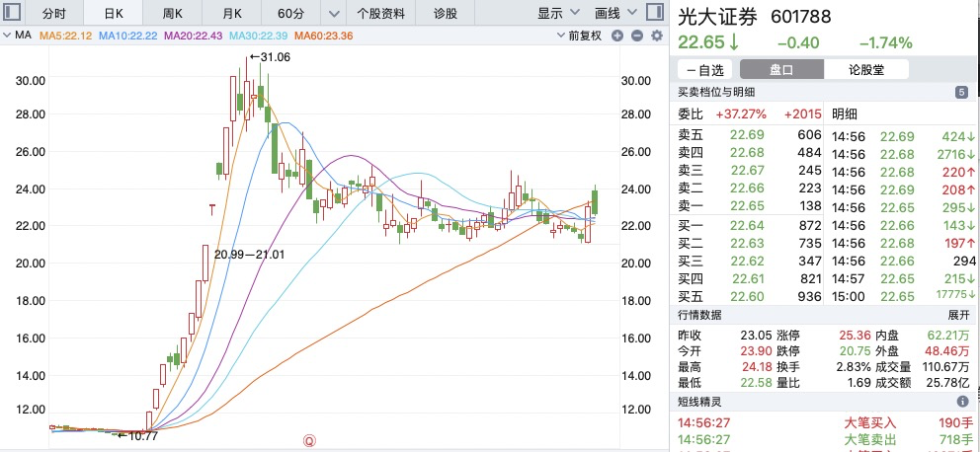Click 涨停 price 25.36
Viewport: 980px width, 452px height.
[856, 336]
